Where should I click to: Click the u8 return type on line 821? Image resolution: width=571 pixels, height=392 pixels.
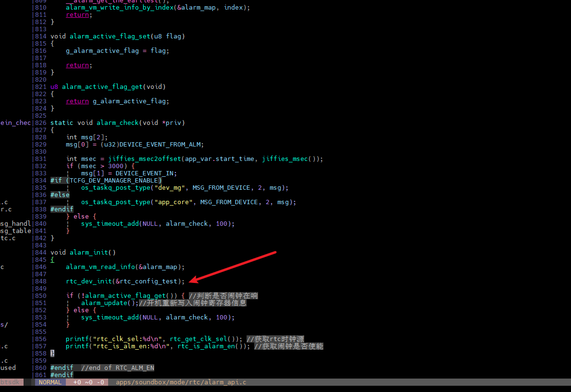tap(54, 87)
